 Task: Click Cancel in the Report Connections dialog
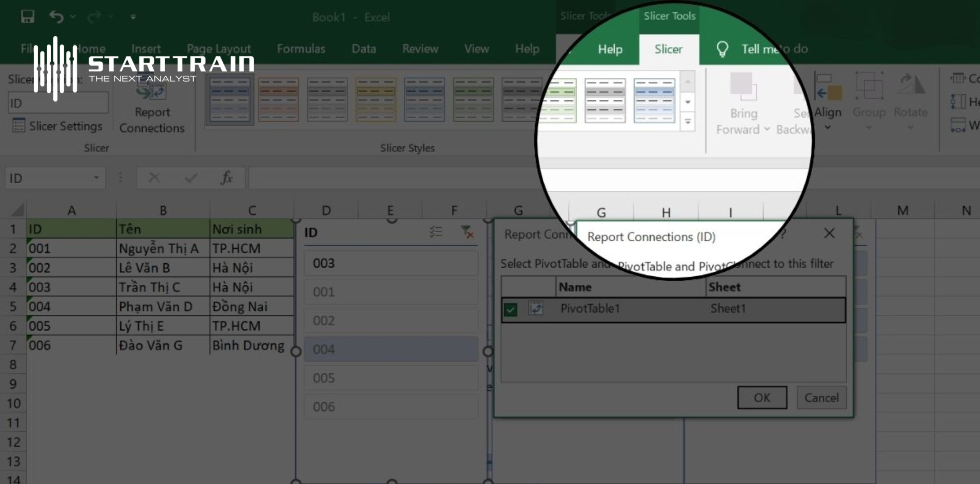(822, 398)
